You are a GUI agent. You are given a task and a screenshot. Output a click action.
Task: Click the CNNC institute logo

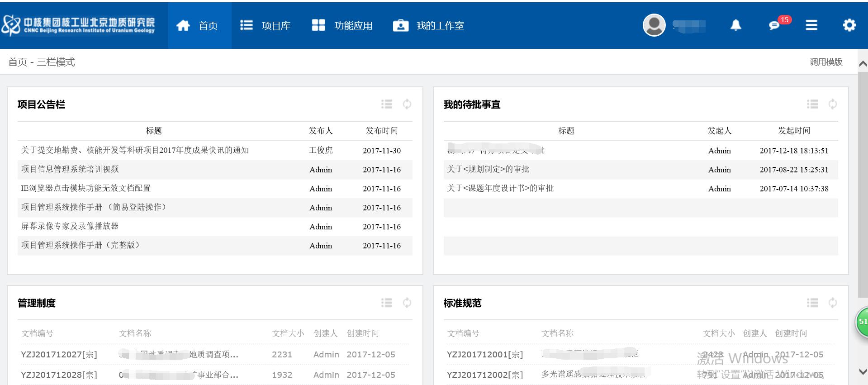pyautogui.click(x=79, y=25)
